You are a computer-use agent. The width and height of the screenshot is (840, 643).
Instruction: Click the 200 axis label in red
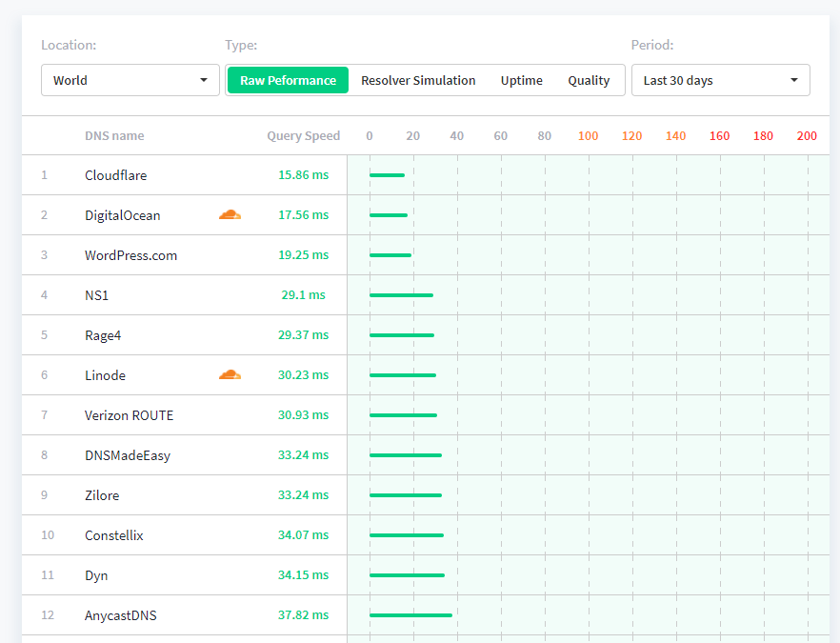[807, 135]
